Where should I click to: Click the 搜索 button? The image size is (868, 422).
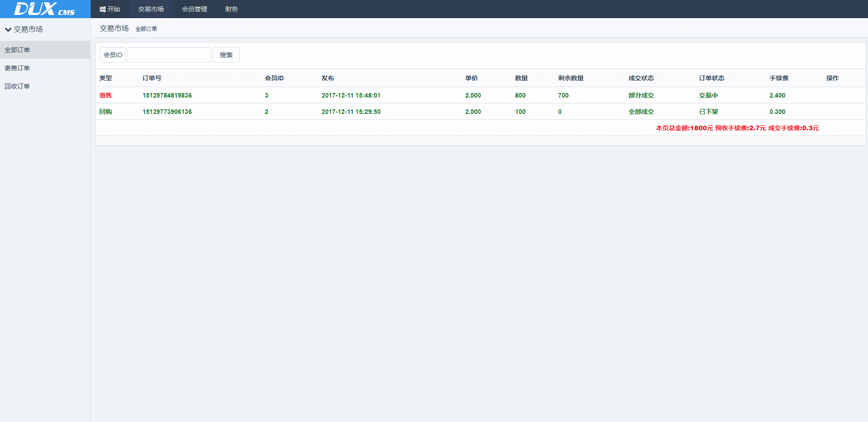click(226, 55)
